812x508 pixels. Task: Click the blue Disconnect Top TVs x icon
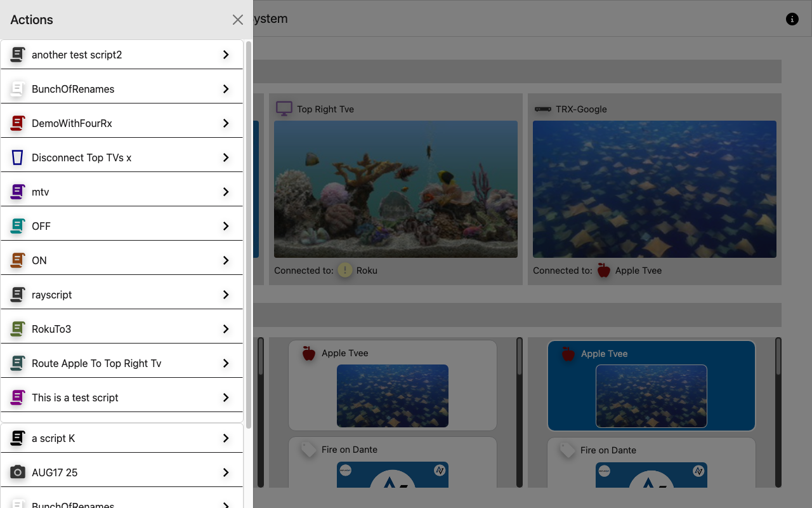(x=18, y=157)
